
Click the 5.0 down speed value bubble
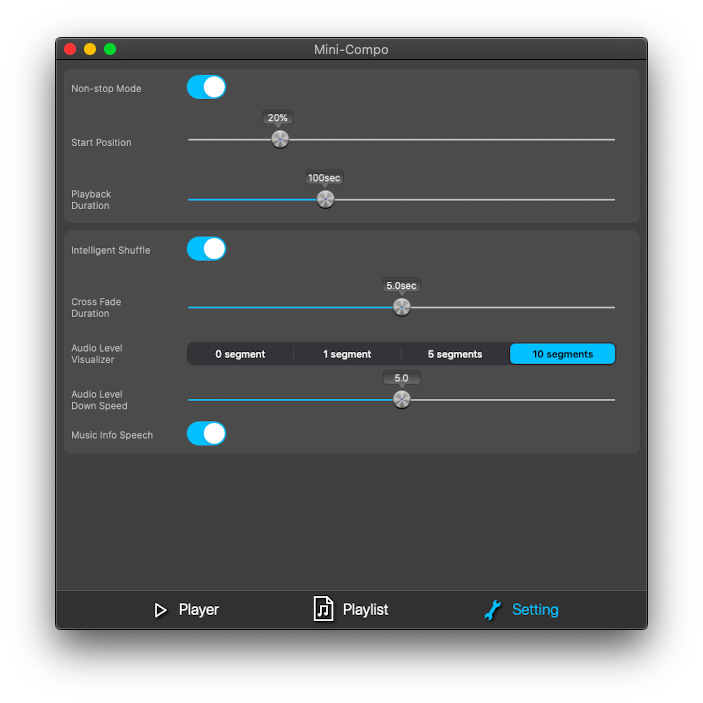(x=401, y=378)
